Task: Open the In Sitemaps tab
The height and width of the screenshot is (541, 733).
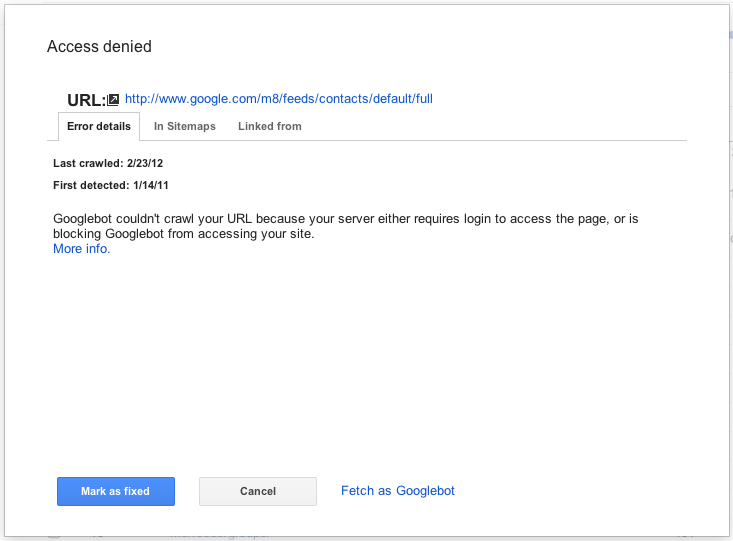Action: [x=184, y=127]
